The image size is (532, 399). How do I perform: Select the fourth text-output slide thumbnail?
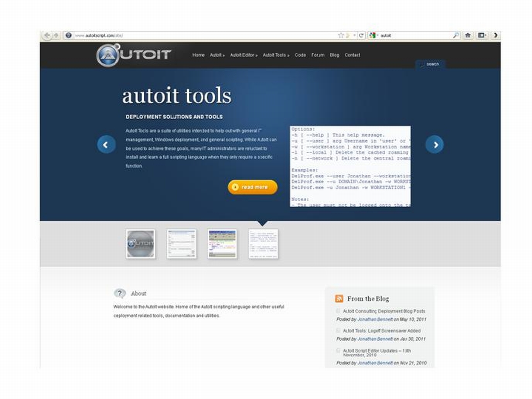(263, 244)
